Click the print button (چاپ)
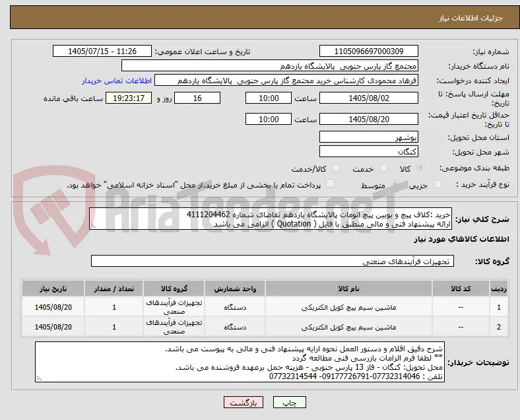 (290, 402)
